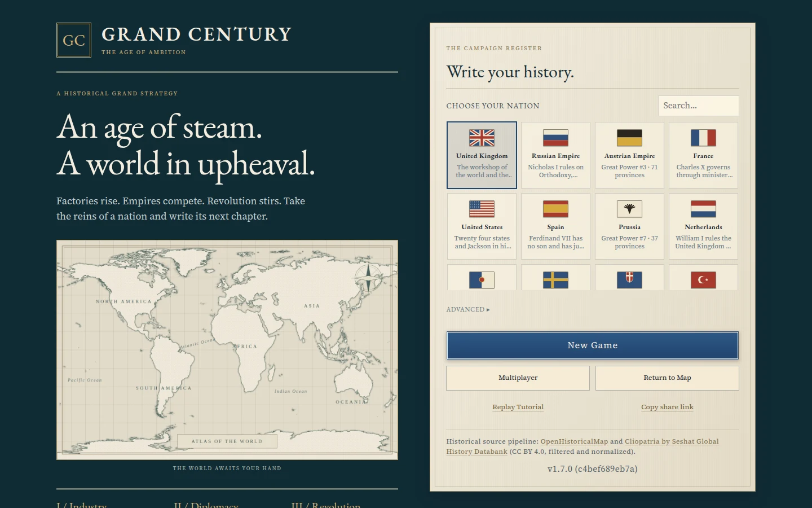812x508 pixels.
Task: Click 'William I rules the United Kingdom' text
Action: click(703, 242)
